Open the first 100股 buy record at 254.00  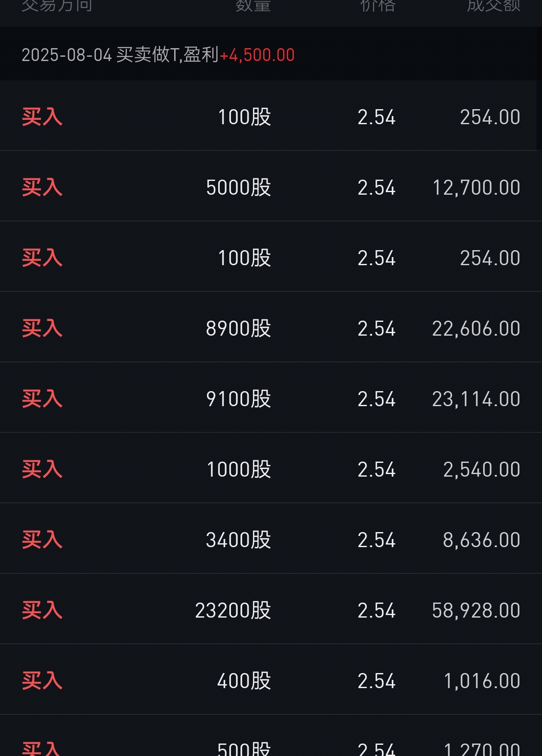click(x=271, y=116)
